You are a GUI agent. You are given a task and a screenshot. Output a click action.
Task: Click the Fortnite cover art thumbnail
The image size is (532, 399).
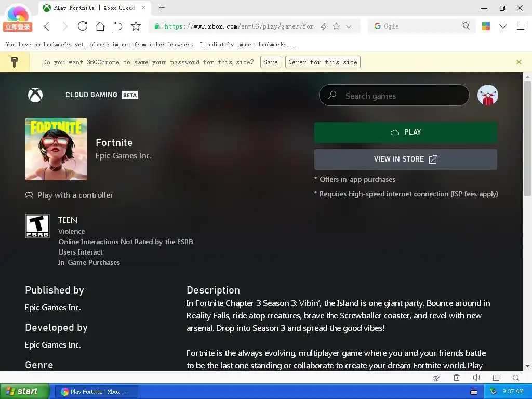56,149
